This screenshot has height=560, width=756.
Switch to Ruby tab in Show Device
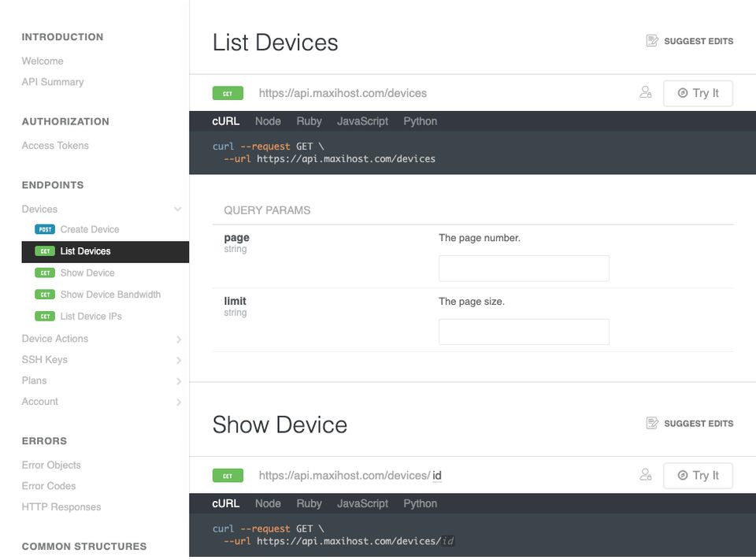pos(309,503)
